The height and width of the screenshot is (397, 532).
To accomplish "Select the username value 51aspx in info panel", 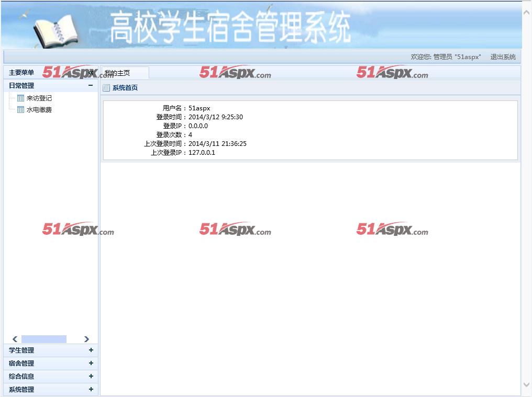I will 199,108.
